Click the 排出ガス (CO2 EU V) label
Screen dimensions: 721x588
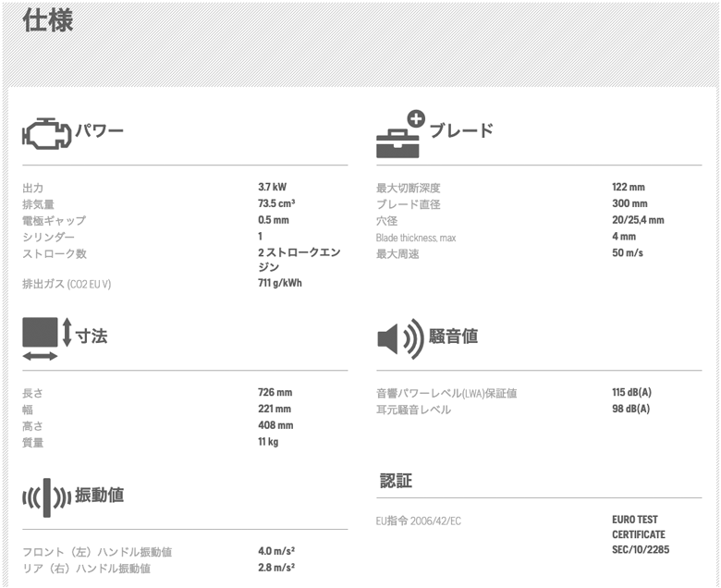point(67,284)
